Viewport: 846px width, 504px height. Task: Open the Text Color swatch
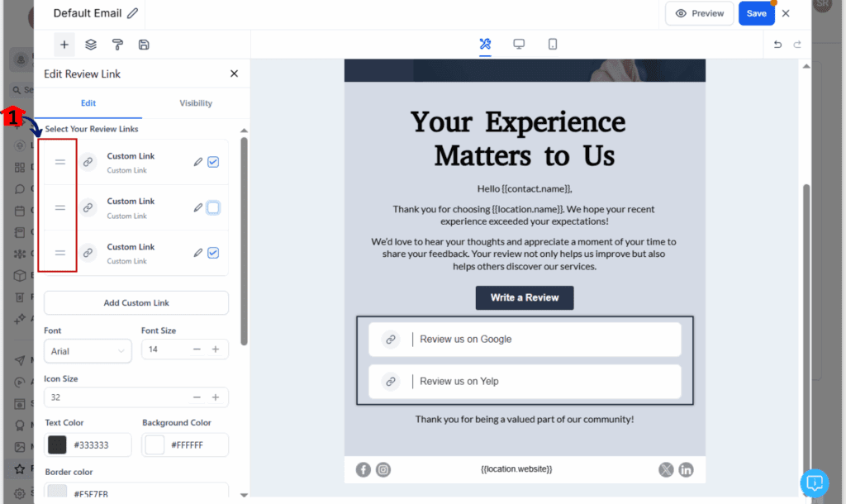click(x=57, y=445)
